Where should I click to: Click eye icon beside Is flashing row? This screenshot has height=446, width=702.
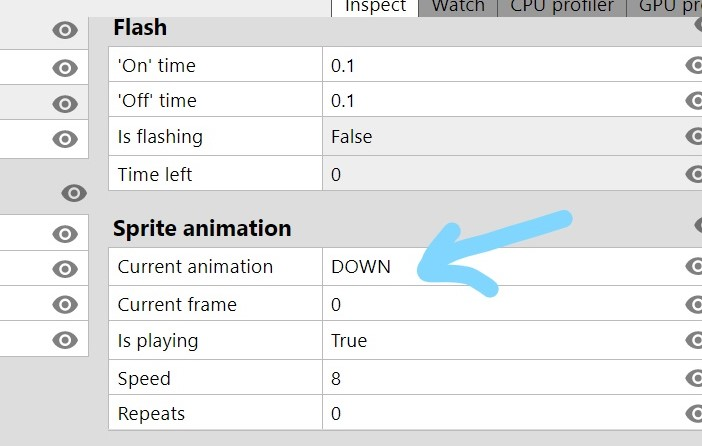point(694,136)
